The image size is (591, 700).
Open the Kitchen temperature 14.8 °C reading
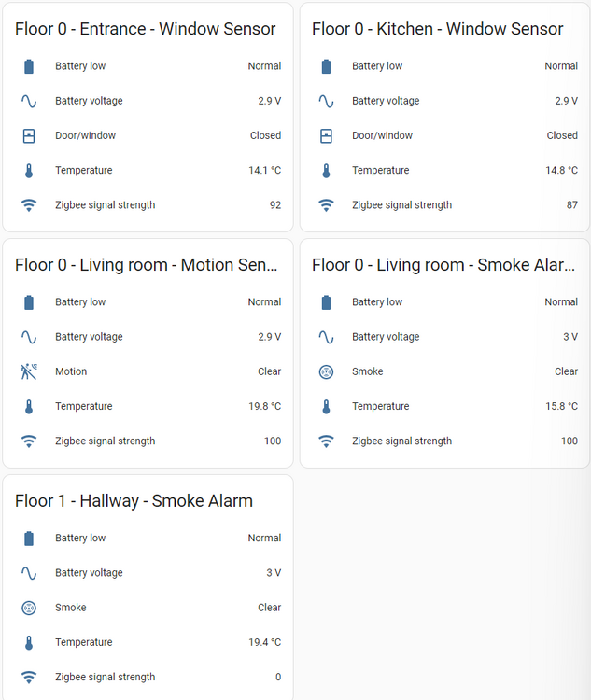click(561, 170)
